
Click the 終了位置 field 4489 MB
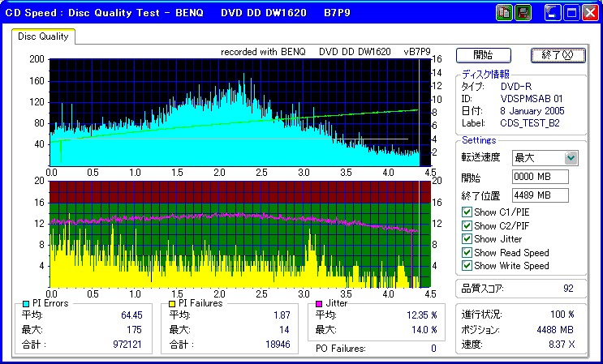point(541,195)
